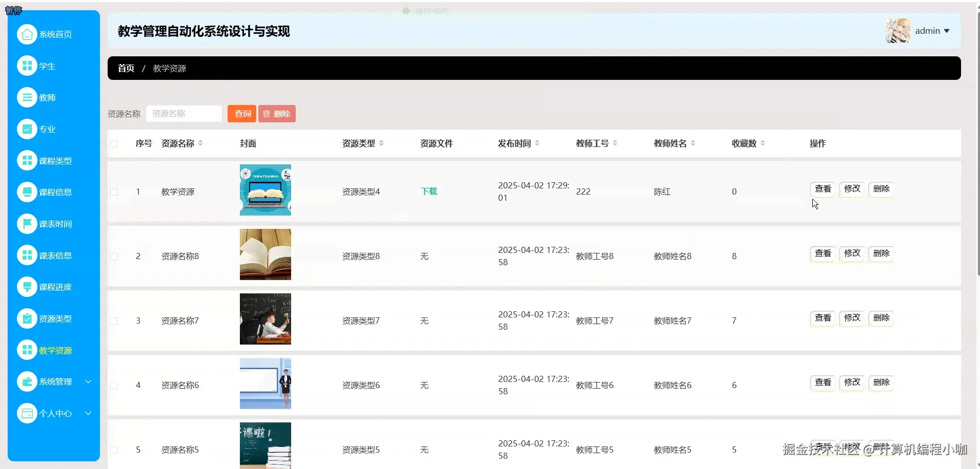Click the 下载 link for row 1
This screenshot has width=980, height=469.
[428, 191]
